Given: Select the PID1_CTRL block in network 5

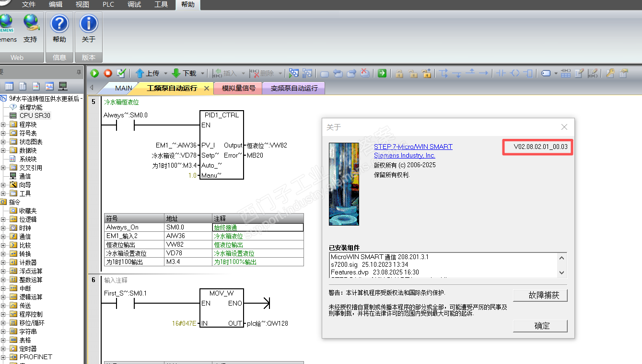Looking at the screenshot, I should [x=222, y=145].
